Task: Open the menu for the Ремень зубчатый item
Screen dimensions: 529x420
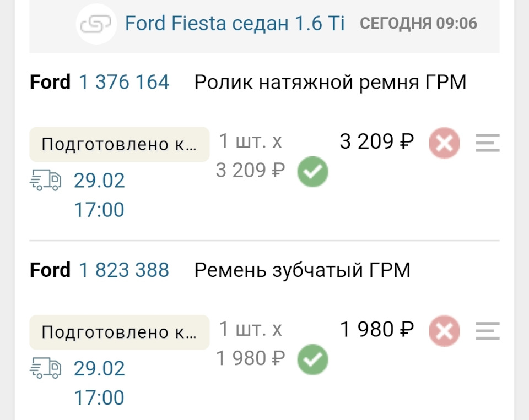Action: 487,331
